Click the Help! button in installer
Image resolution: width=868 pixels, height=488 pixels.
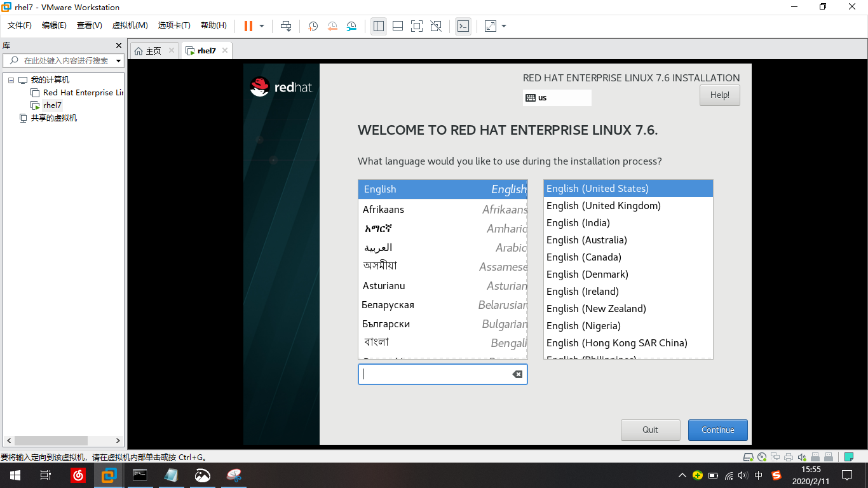719,95
